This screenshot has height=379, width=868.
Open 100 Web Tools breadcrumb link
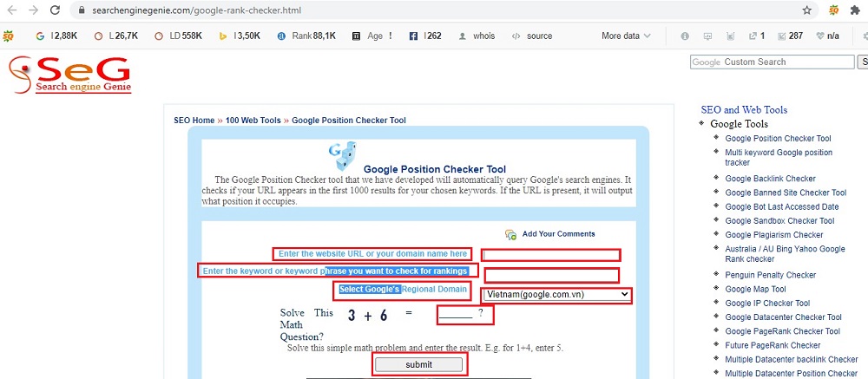pyautogui.click(x=253, y=120)
